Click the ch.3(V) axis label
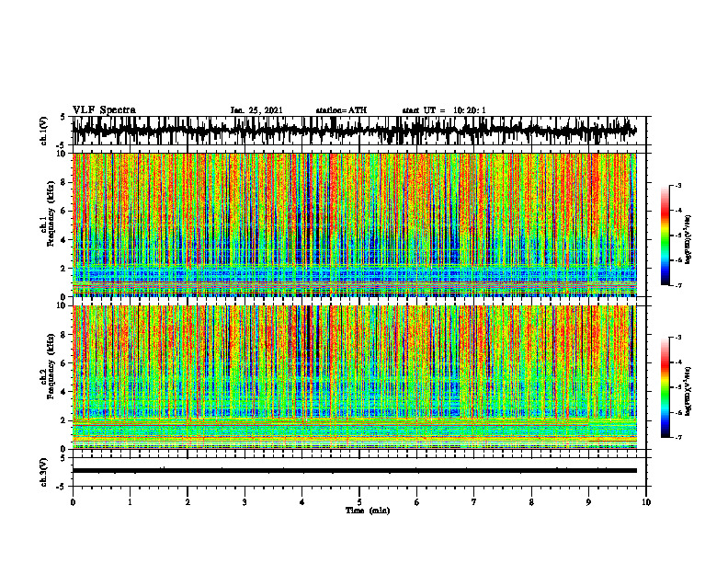The width and height of the screenshot is (728, 563). 44,472
